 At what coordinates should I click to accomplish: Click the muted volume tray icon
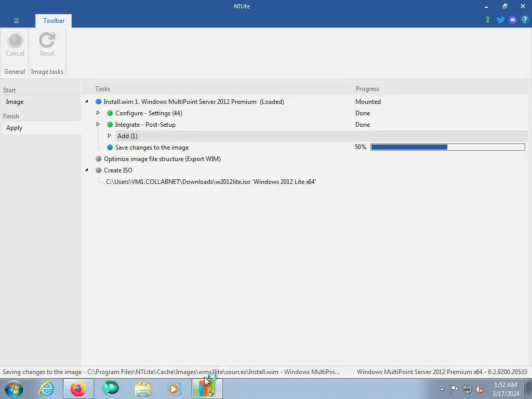coord(480,389)
